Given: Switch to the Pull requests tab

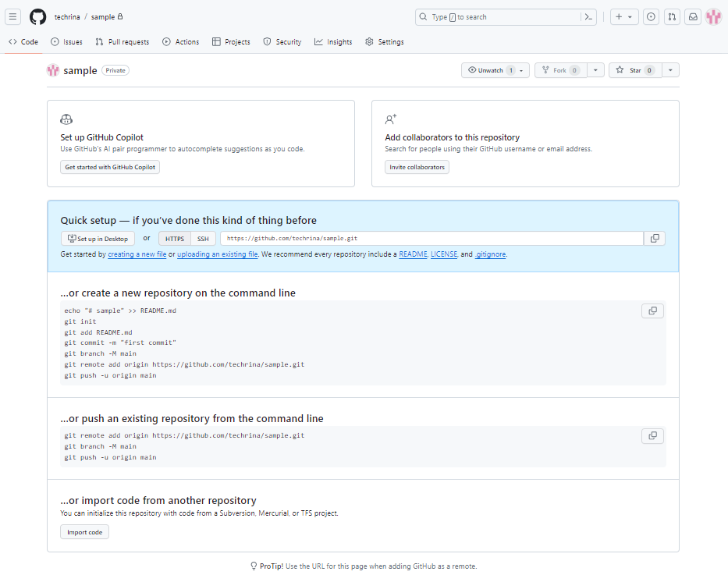Looking at the screenshot, I should click(122, 42).
